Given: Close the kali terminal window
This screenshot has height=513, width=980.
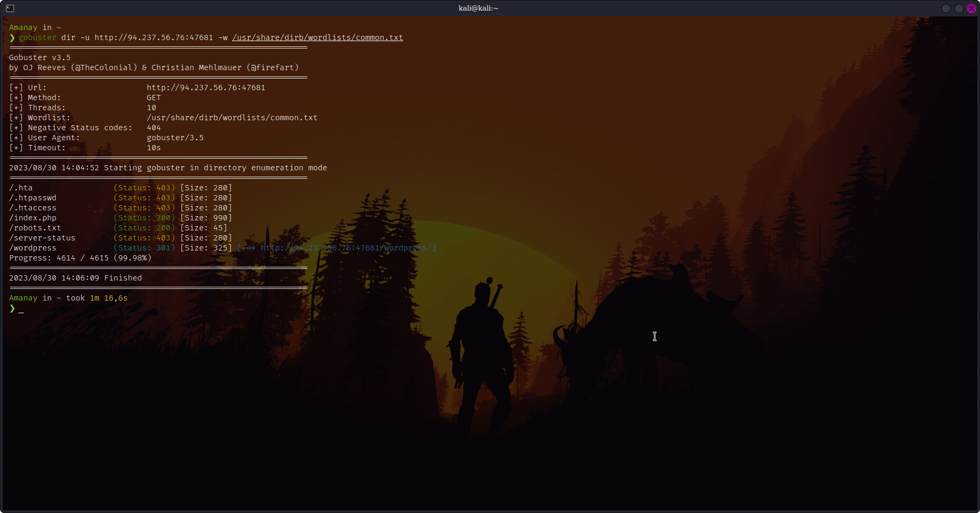Looking at the screenshot, I should (971, 8).
